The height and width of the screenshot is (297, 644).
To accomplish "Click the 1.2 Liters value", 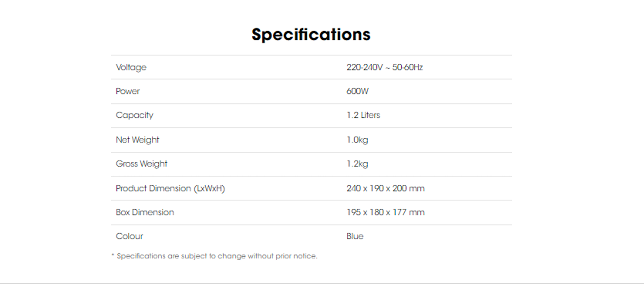I will click(x=363, y=115).
